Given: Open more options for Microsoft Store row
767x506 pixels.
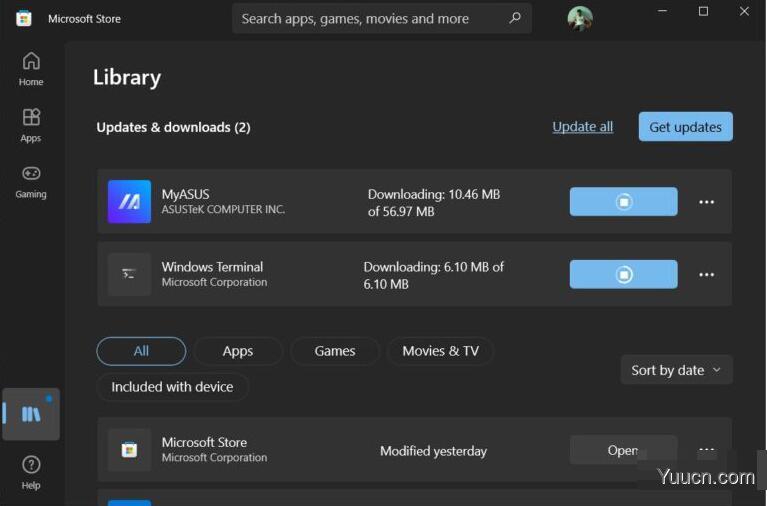Looking at the screenshot, I should pos(706,449).
